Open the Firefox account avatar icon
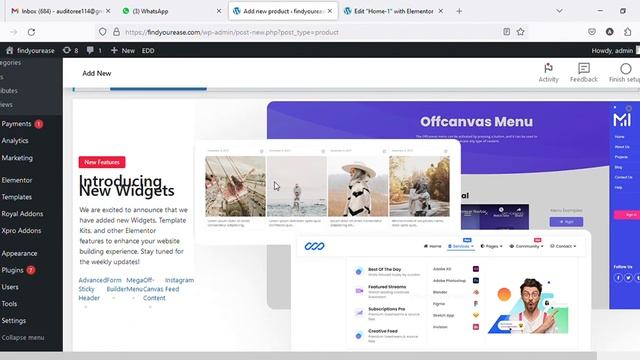Image resolution: width=640 pixels, height=360 pixels. pos(610,32)
